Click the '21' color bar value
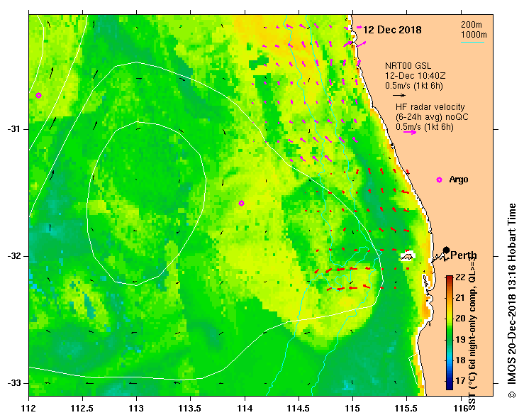Image resolution: width=524 pixels, height=420 pixels. click(x=460, y=298)
